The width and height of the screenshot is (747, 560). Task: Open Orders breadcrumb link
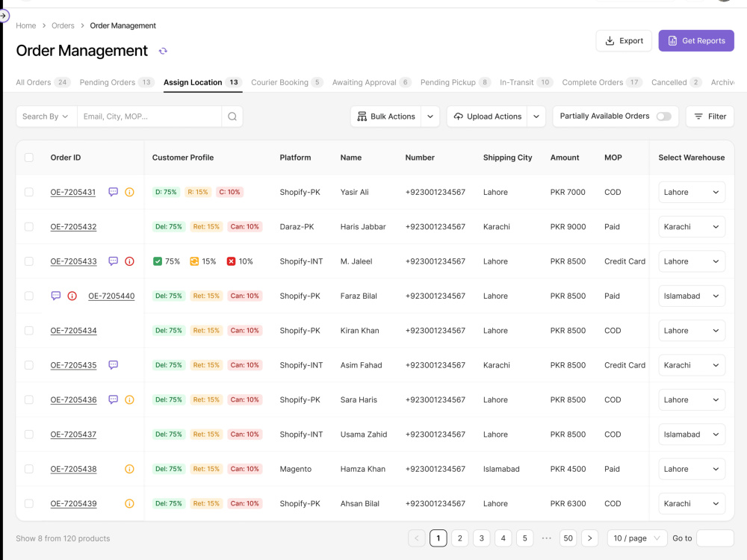click(x=63, y=25)
